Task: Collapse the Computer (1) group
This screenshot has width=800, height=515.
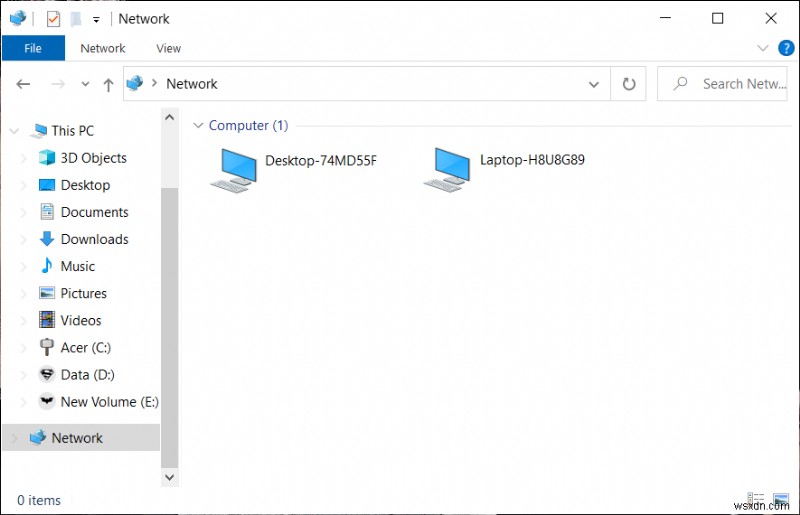Action: [x=198, y=126]
